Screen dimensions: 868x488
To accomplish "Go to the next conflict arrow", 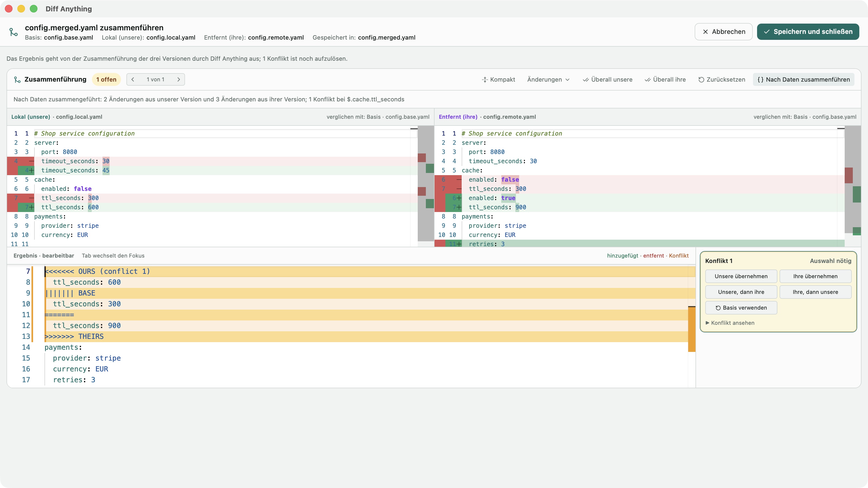I will click(x=178, y=79).
